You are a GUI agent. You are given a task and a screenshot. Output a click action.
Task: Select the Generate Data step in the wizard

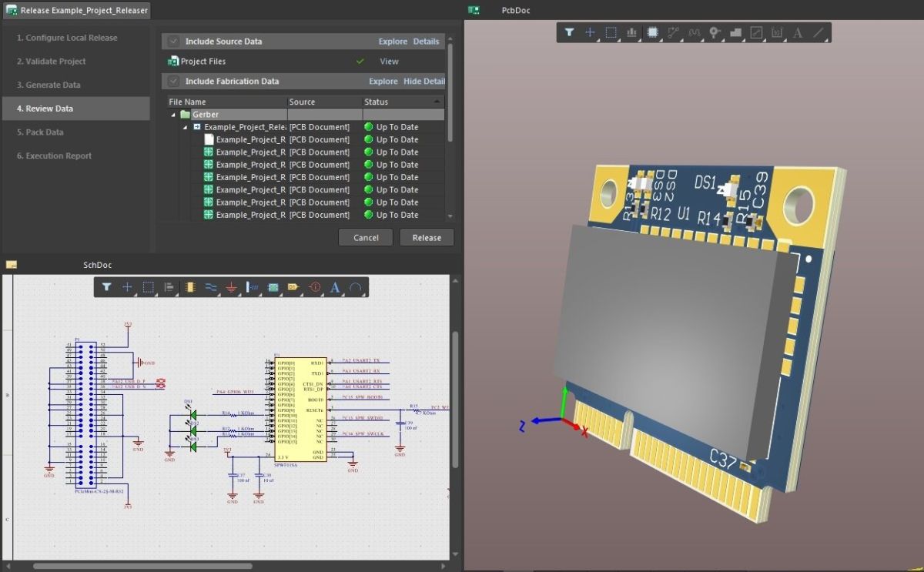tap(48, 85)
